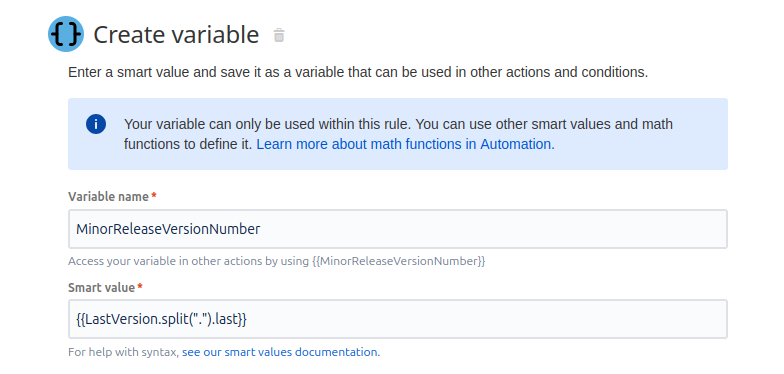The width and height of the screenshot is (784, 374).
Task: Click the Create variable heading
Action: click(x=176, y=35)
